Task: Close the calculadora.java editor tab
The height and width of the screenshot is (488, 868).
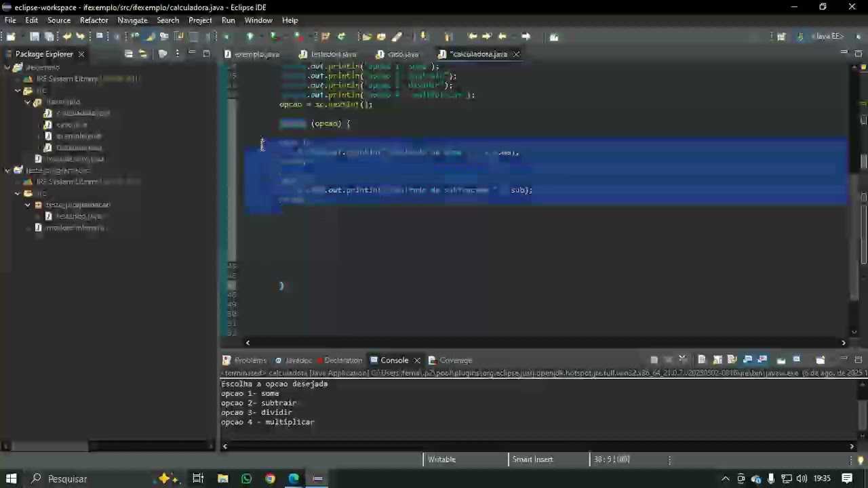Action: 516,54
